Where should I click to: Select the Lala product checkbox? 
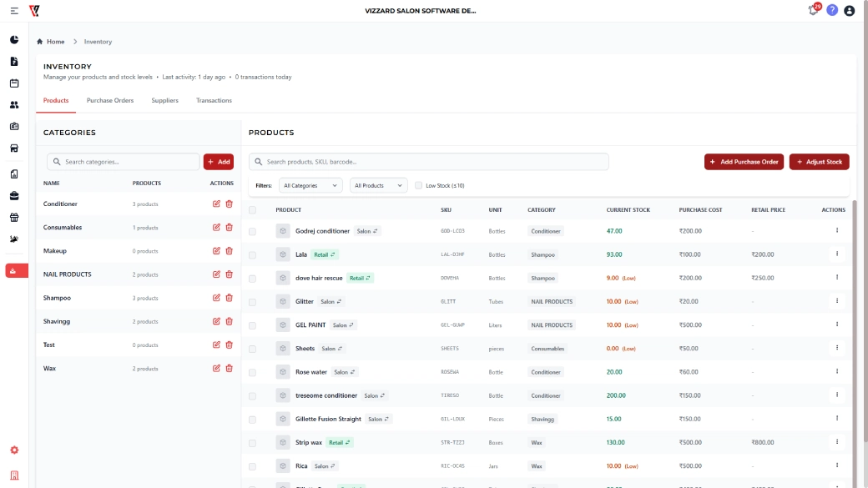click(253, 254)
